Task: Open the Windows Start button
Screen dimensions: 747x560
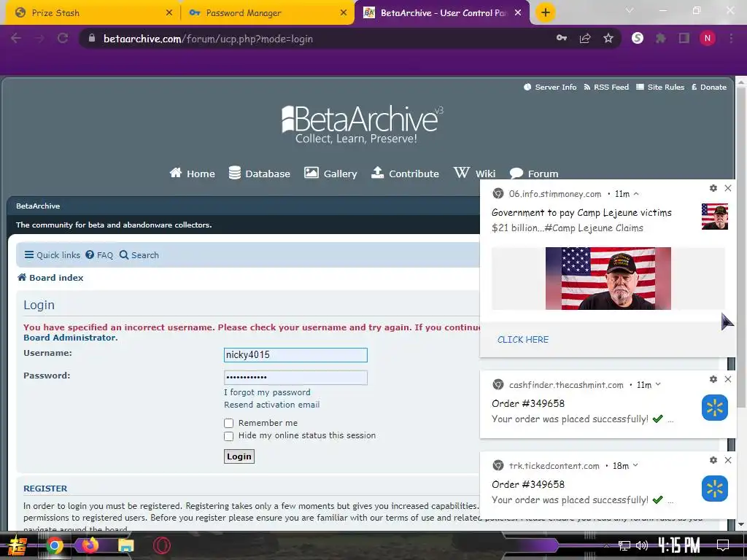Action: [17, 545]
